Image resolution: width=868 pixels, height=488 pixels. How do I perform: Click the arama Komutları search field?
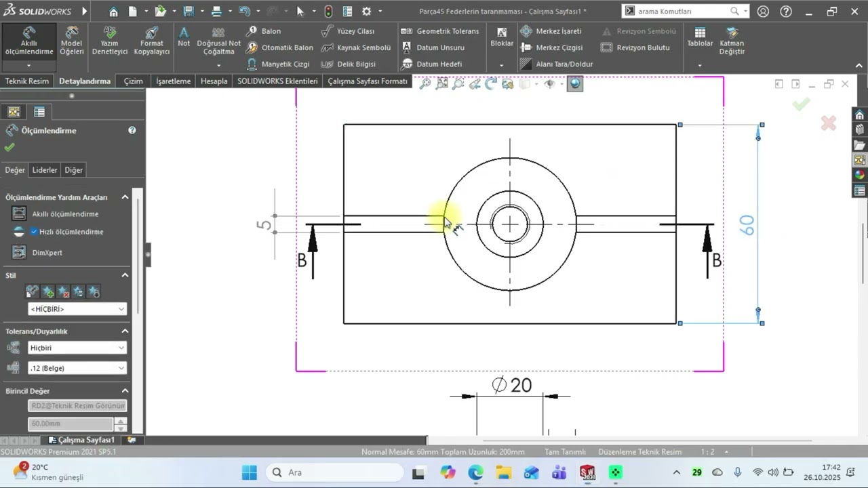pos(683,12)
